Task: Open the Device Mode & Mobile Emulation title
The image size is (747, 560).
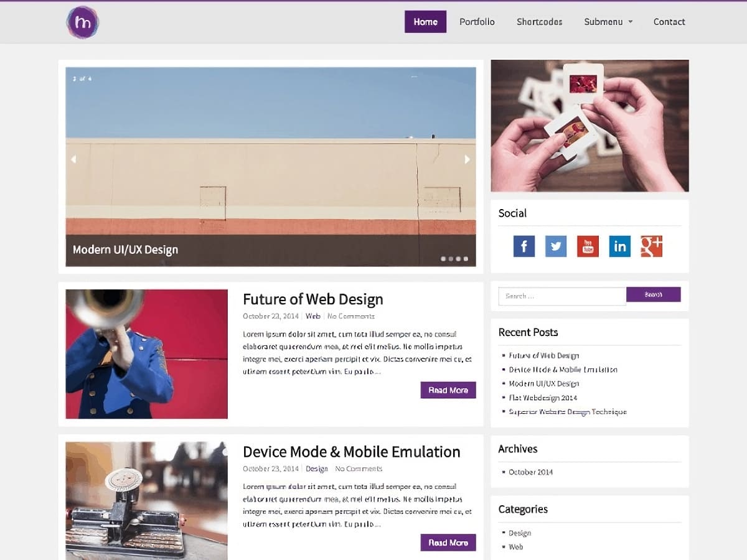Action: pos(352,452)
